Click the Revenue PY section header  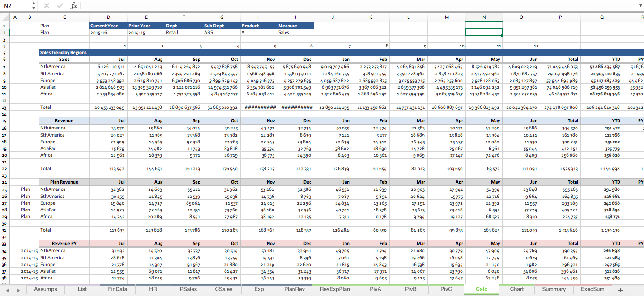[x=64, y=244]
